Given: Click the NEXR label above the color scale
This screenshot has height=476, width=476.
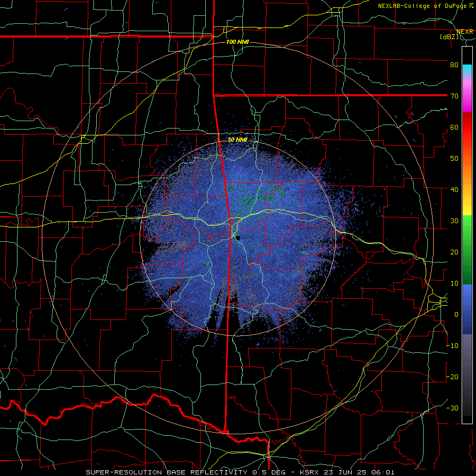Looking at the screenshot, I should [x=464, y=32].
